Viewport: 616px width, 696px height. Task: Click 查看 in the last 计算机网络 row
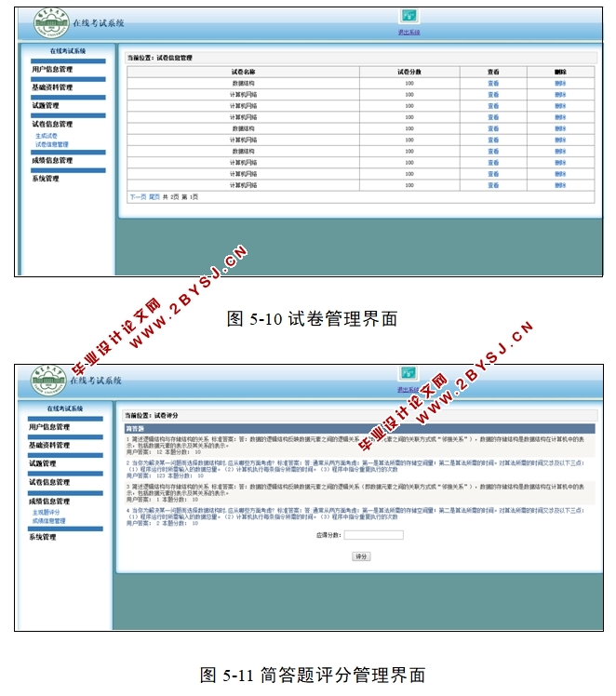coord(493,185)
